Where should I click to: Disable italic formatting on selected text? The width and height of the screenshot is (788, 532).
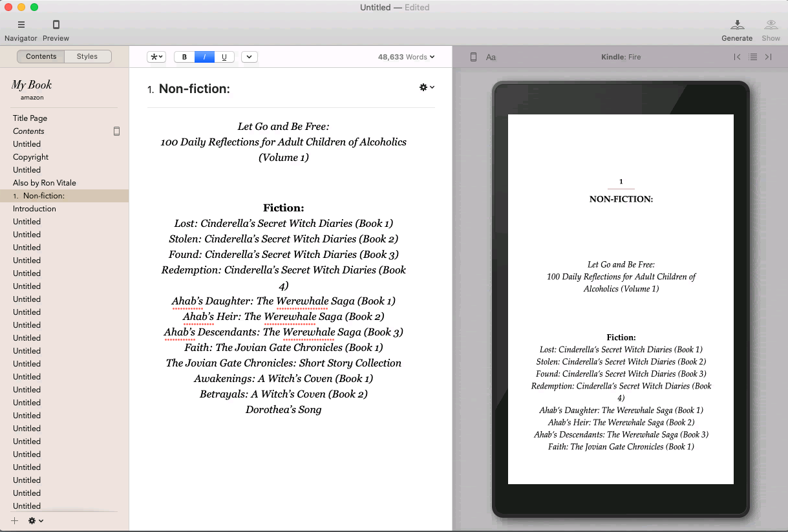click(204, 57)
